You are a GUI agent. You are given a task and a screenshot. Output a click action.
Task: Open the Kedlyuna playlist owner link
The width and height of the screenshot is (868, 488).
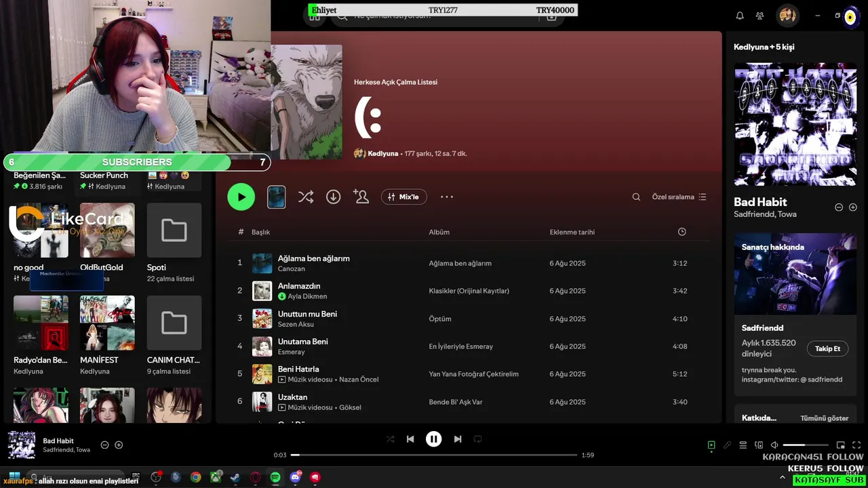383,153
